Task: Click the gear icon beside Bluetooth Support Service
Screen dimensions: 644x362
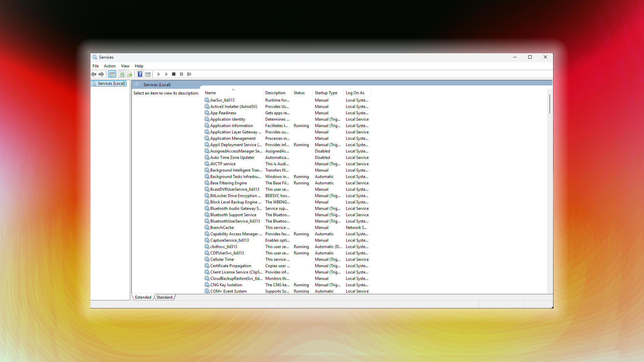Action: click(207, 215)
